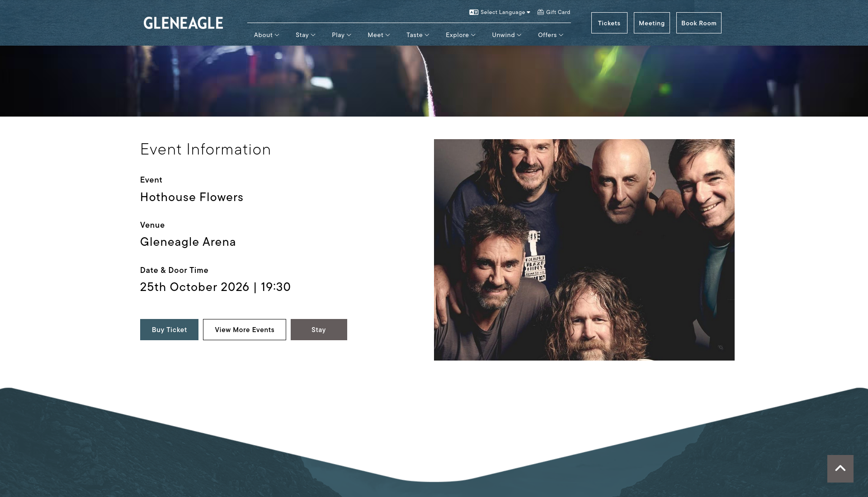
Task: Open the Unwind menu
Action: 507,35
